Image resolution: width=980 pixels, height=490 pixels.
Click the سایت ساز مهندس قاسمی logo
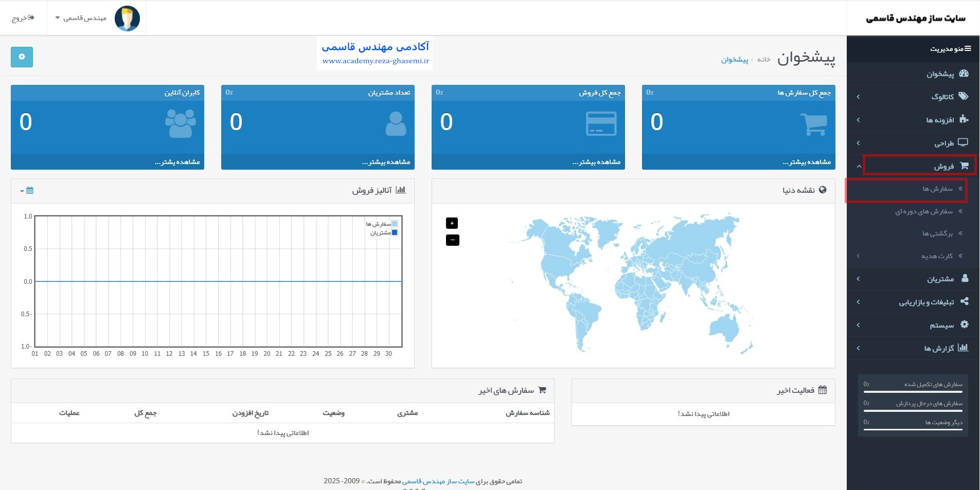pyautogui.click(x=916, y=19)
